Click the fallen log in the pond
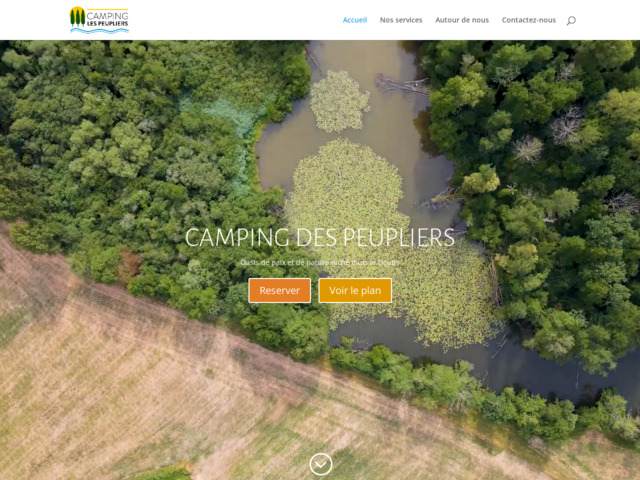The height and width of the screenshot is (480, 640). [x=402, y=84]
